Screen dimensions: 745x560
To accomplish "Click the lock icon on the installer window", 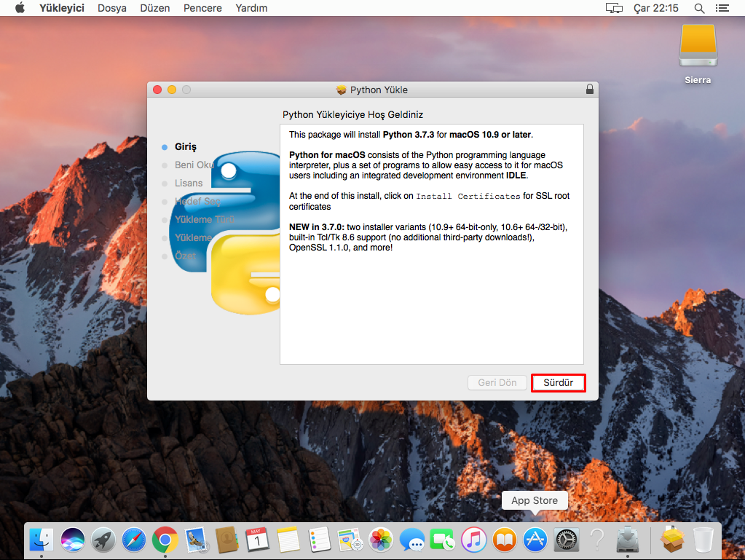I will click(x=588, y=89).
